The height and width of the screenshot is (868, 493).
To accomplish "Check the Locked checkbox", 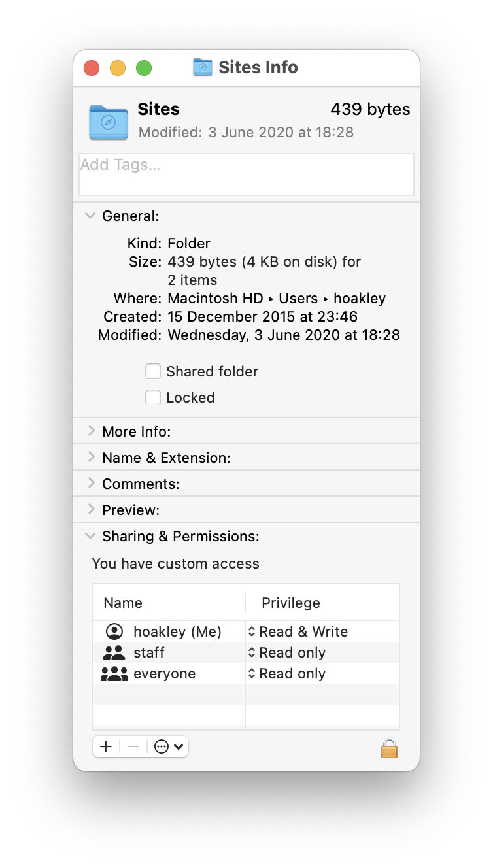I will pyautogui.click(x=152, y=397).
